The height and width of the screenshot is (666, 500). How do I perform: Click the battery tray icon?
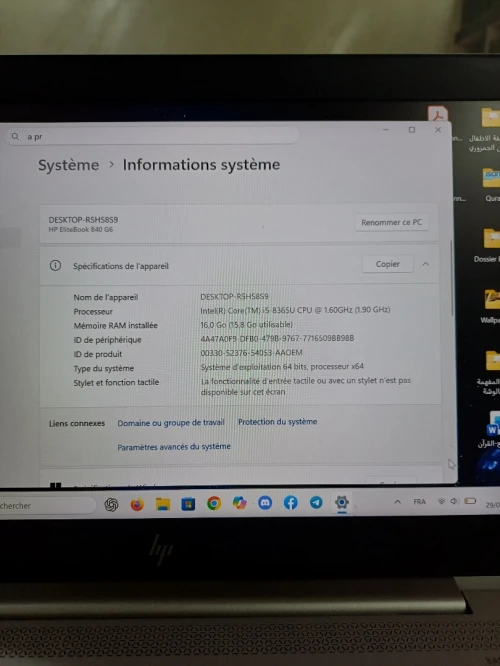[470, 501]
